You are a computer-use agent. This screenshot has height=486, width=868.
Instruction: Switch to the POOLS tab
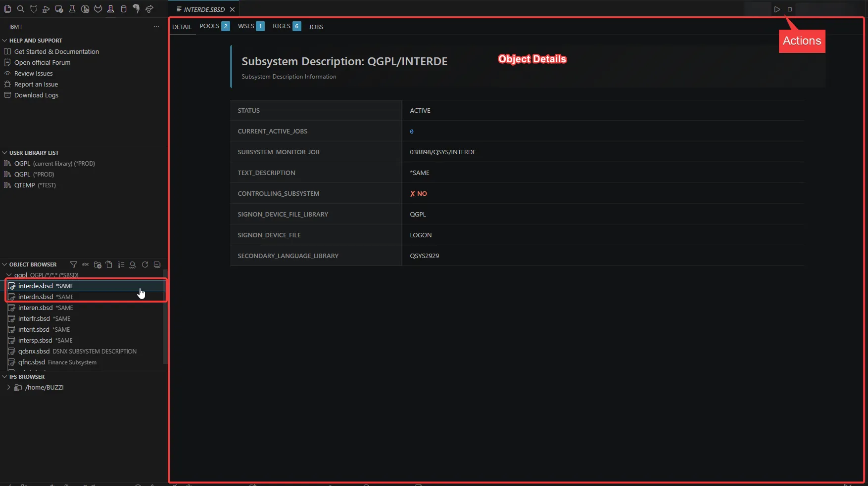[214, 26]
